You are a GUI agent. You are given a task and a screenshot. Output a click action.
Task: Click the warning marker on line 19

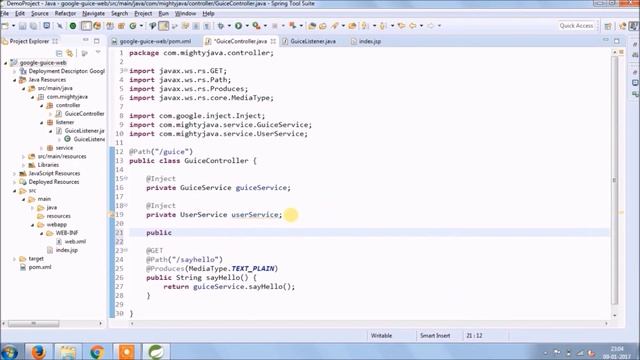click(111, 214)
